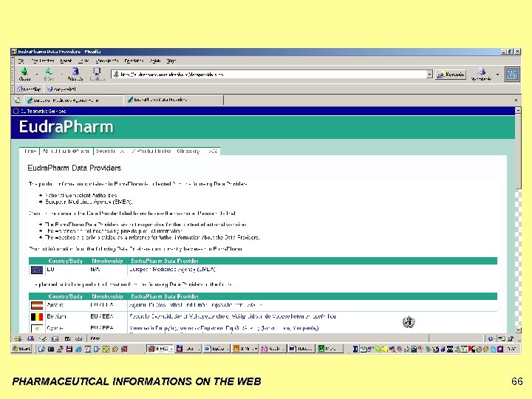Expand the Forward button history dropdown arrow
Image resolution: width=532 pixels, height=399 pixels.
pyautogui.click(x=61, y=74)
